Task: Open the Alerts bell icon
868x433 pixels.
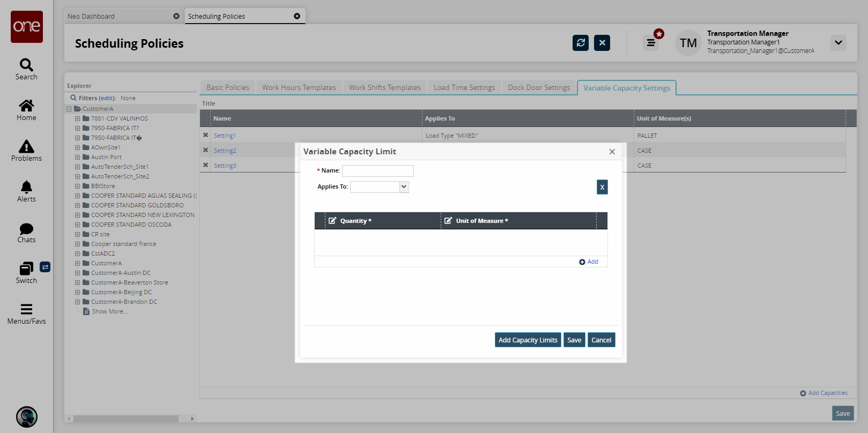Action: [x=26, y=187]
